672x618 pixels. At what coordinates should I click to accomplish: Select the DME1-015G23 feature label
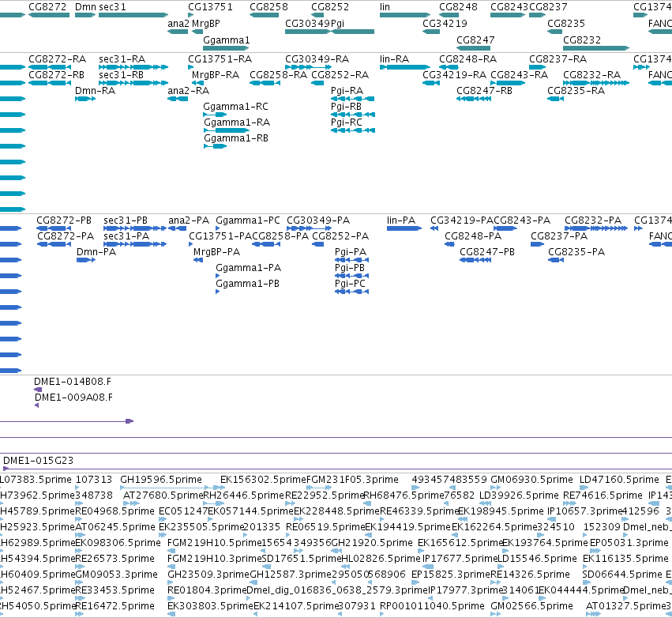coord(38,460)
